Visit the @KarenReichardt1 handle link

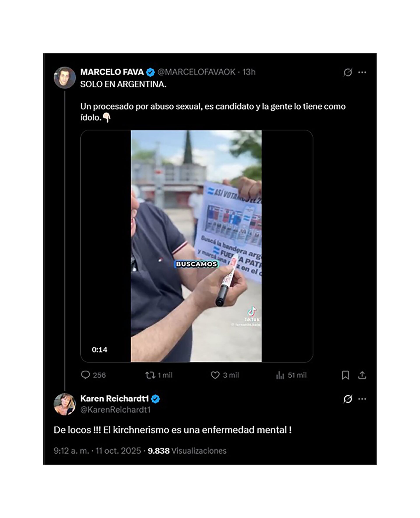[x=115, y=409]
